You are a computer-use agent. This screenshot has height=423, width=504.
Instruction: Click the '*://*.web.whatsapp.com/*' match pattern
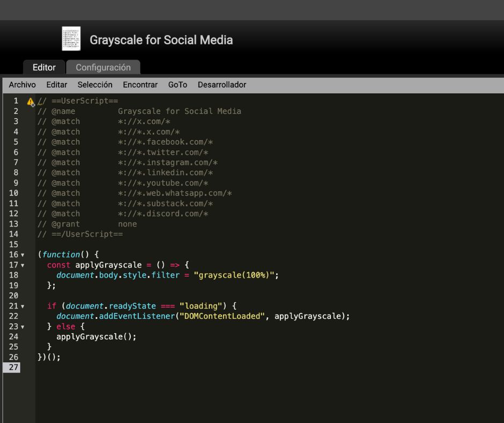[x=175, y=193]
